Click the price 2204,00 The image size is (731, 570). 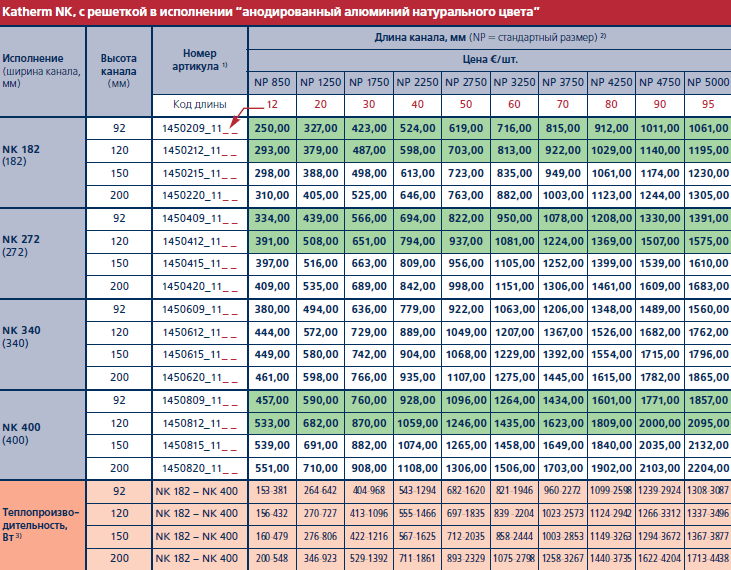708,468
